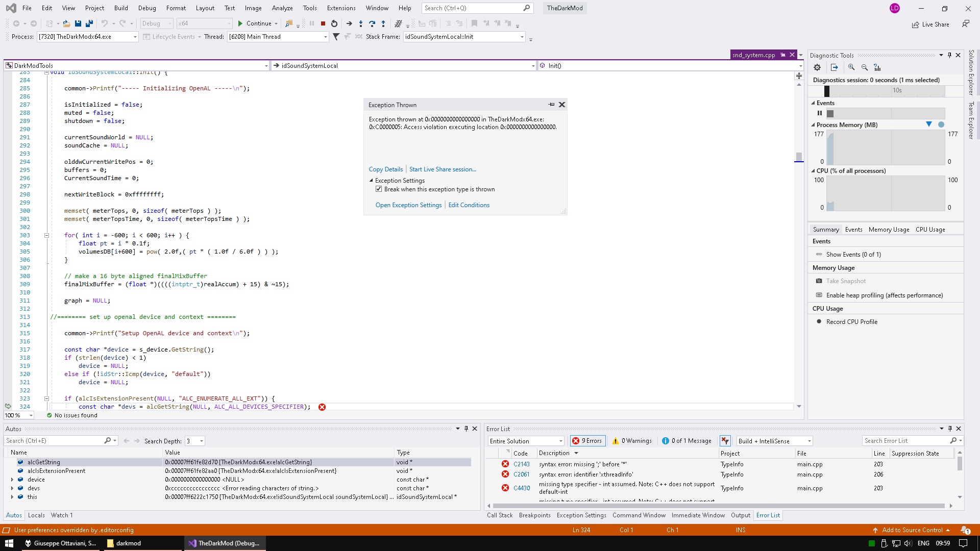Screen dimensions: 980x551
Task: Show Events (0 of 1)
Action: click(853, 255)
